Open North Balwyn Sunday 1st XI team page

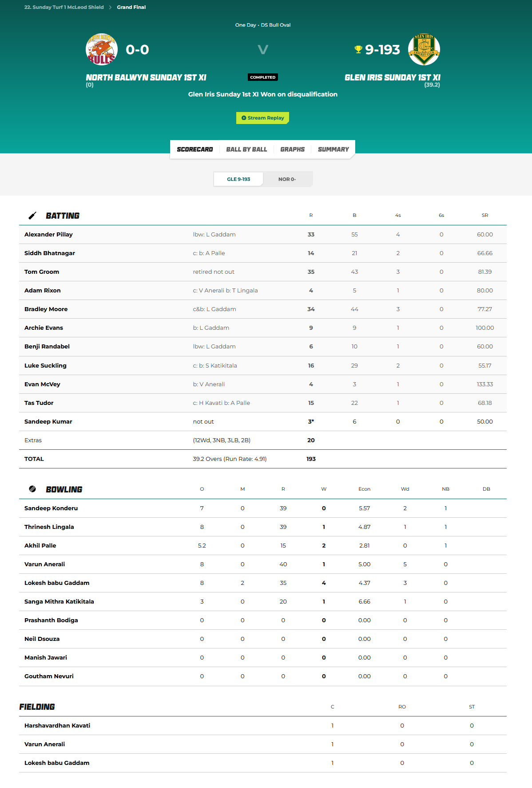click(x=146, y=77)
